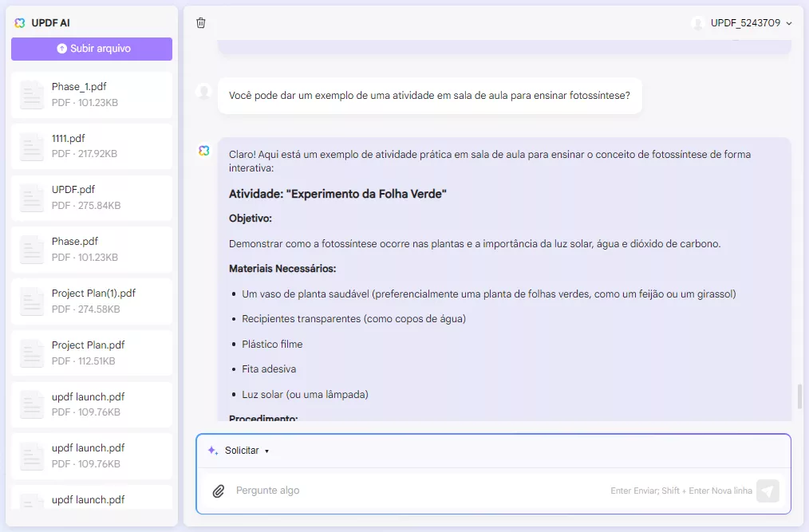This screenshot has height=532, width=809.
Task: Click the user avatar beside UPDF_5243709
Action: (x=697, y=23)
